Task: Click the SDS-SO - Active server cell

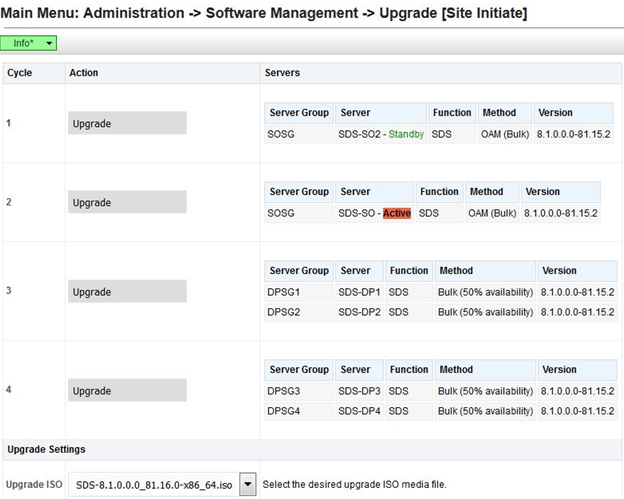Action: coord(374,213)
